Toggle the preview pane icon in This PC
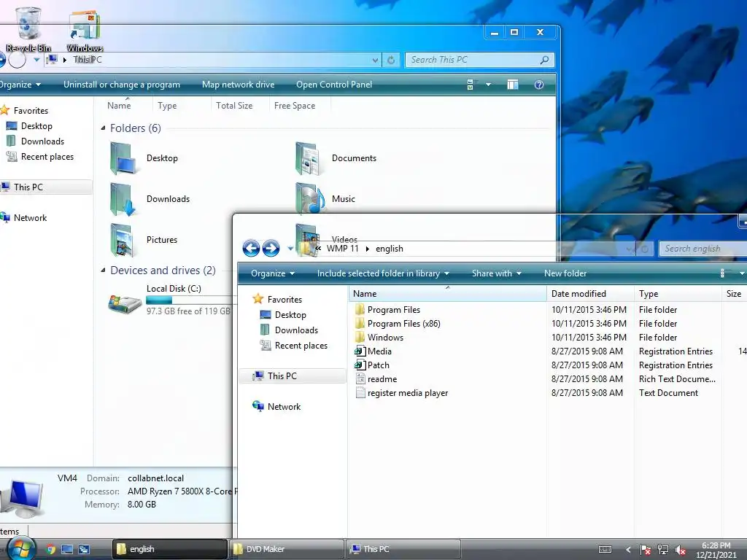The image size is (747, 560). pos(513,85)
